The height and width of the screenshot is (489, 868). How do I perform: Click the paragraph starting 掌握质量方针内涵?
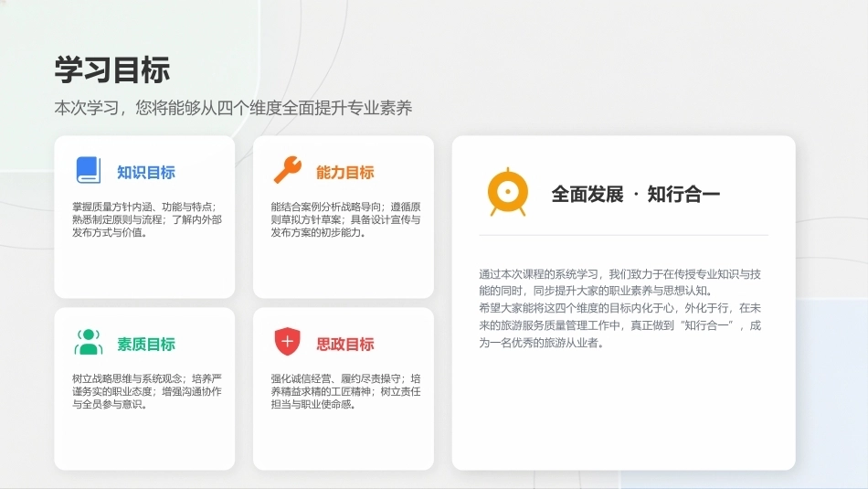[147, 220]
